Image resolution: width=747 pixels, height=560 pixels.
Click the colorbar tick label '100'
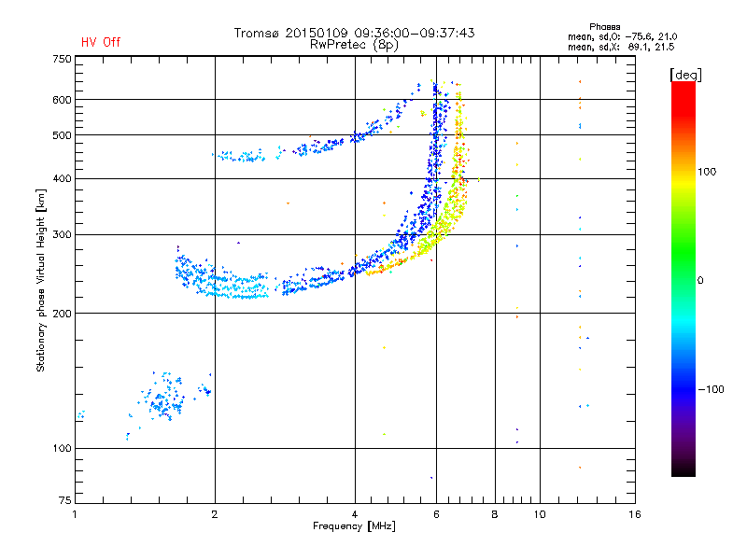[707, 172]
